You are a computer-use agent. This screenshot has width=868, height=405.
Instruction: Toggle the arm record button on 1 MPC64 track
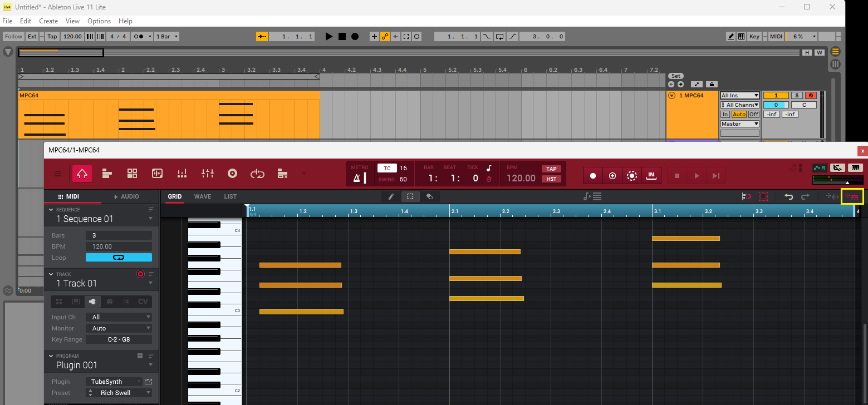pyautogui.click(x=811, y=96)
